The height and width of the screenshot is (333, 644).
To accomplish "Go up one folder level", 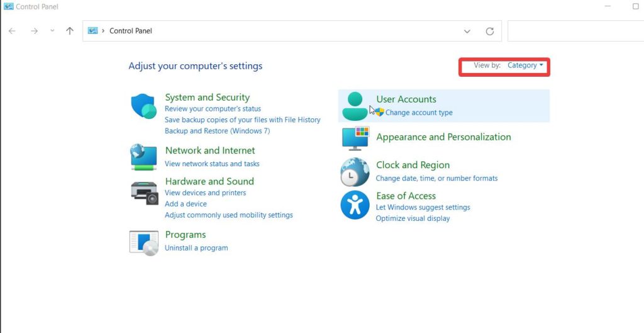I will (x=70, y=31).
